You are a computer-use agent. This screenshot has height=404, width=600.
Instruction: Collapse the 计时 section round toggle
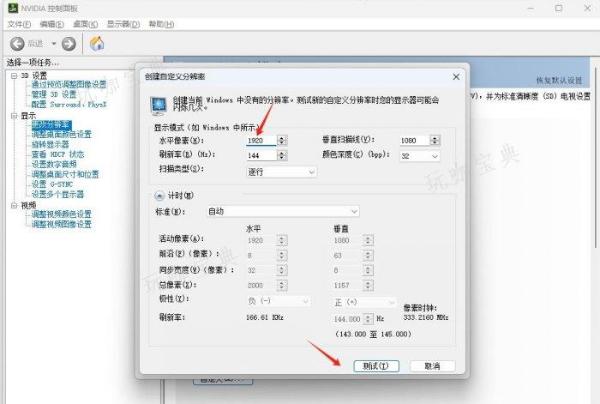point(159,196)
